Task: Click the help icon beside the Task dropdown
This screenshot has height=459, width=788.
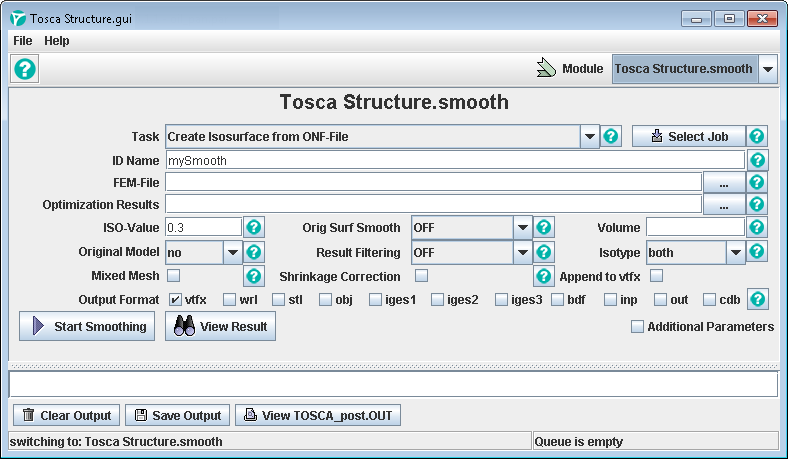Action: (612, 137)
